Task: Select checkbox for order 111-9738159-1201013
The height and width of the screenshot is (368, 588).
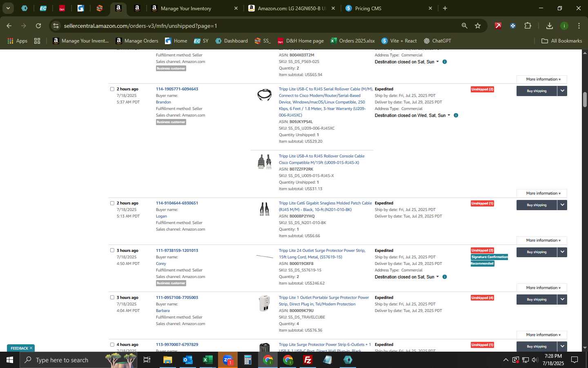Action: tap(112, 250)
